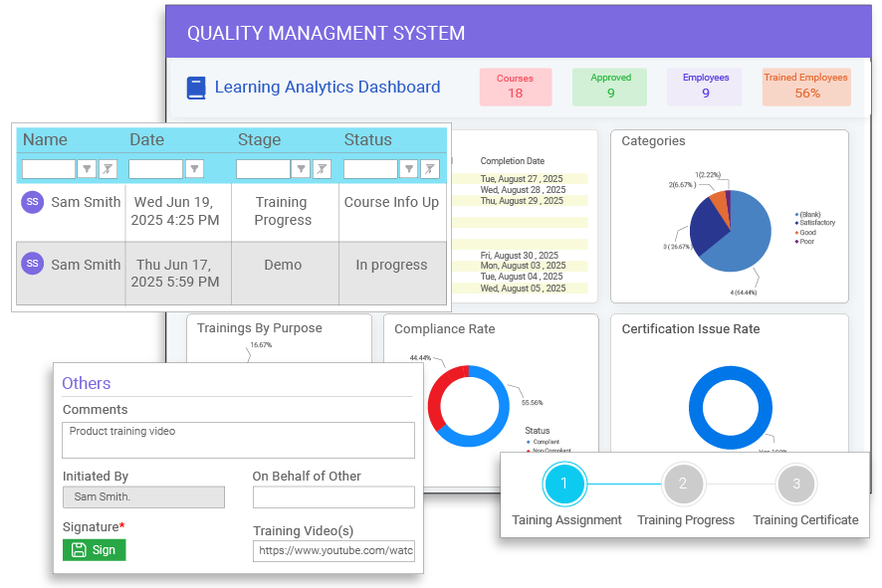Screen dimensions: 882x588
Task: Click the filter funnel icon in Name column
Action: [x=87, y=169]
